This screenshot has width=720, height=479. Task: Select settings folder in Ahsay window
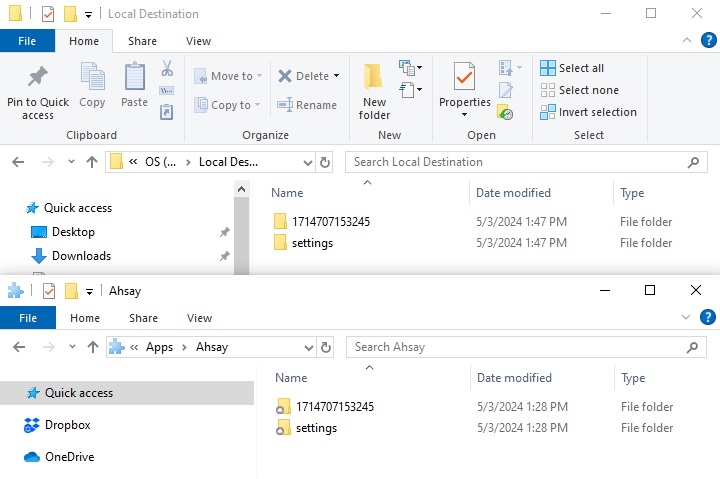306,428
